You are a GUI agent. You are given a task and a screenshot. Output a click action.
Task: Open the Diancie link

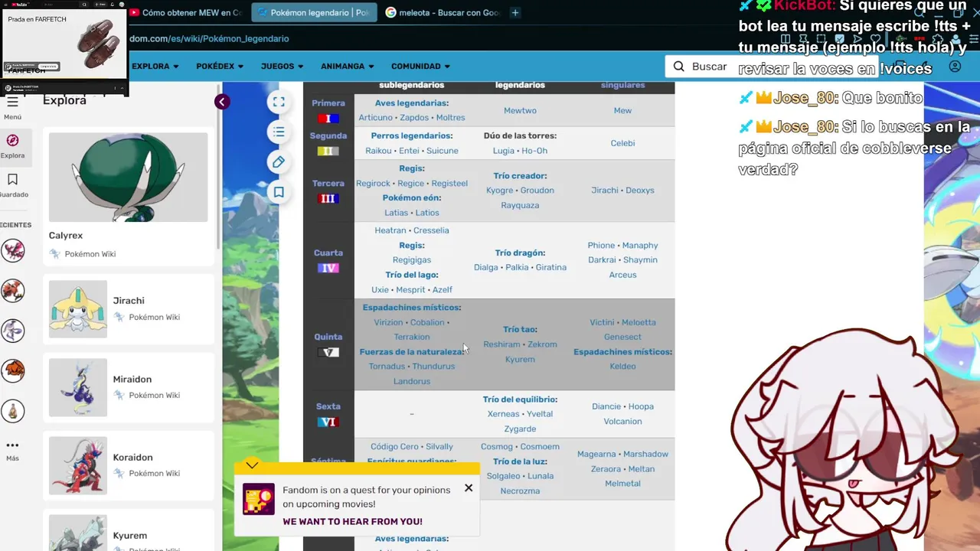pos(606,406)
